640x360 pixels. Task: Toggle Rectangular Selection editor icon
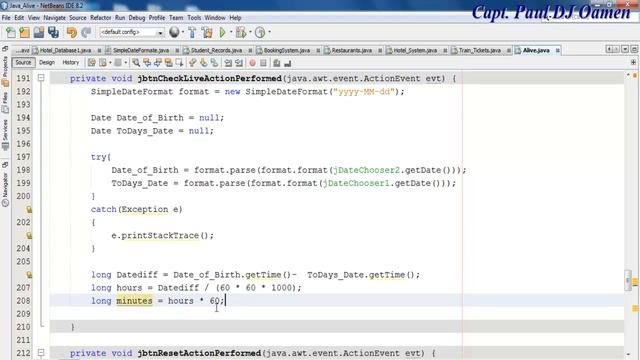click(x=179, y=63)
